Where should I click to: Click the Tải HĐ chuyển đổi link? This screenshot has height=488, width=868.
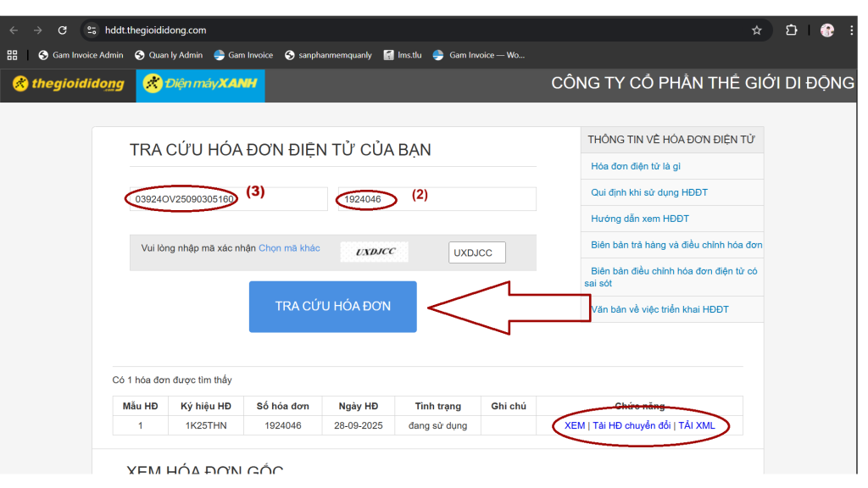point(631,425)
